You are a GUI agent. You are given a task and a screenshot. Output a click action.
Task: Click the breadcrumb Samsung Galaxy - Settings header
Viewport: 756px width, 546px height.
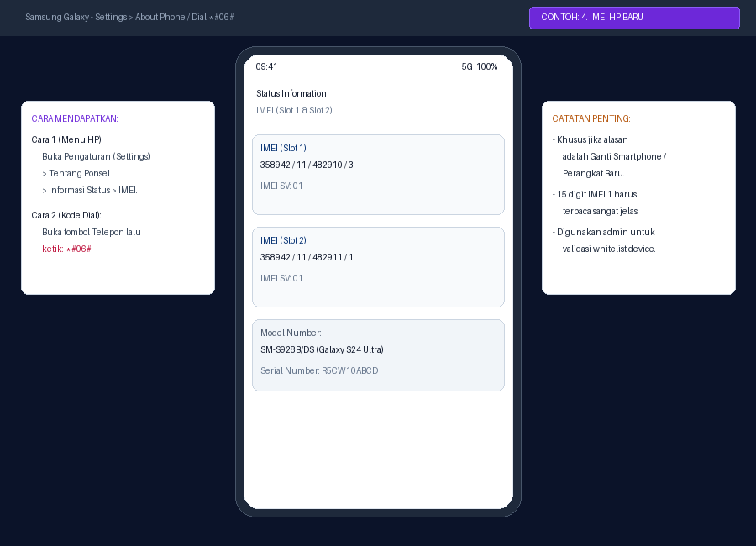click(x=129, y=18)
